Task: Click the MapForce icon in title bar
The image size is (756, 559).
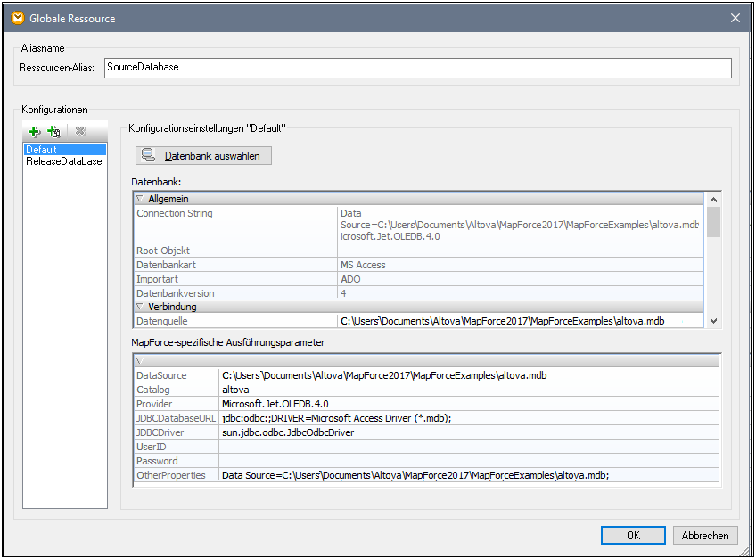Action: point(16,17)
